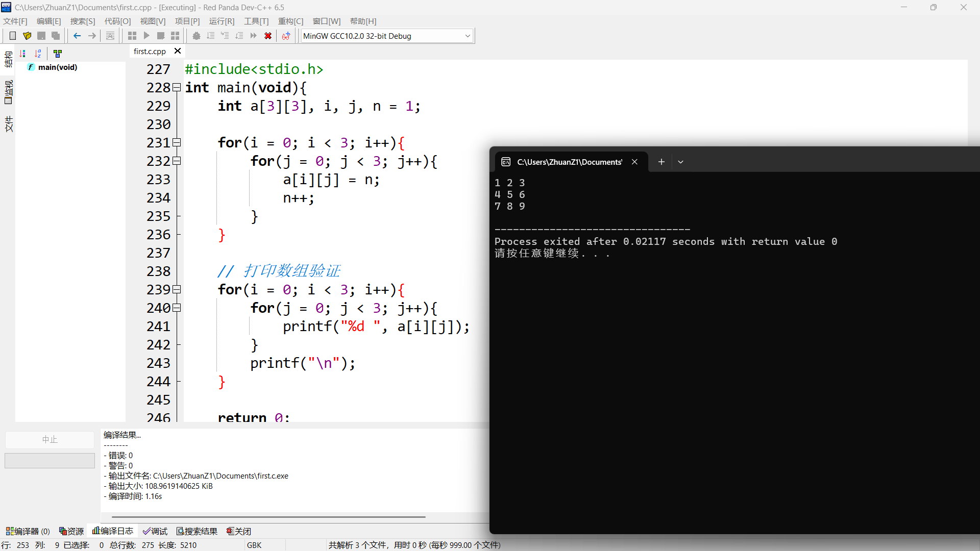Click the blue back navigation arrow
The height and width of the screenshot is (551, 980).
click(77, 36)
